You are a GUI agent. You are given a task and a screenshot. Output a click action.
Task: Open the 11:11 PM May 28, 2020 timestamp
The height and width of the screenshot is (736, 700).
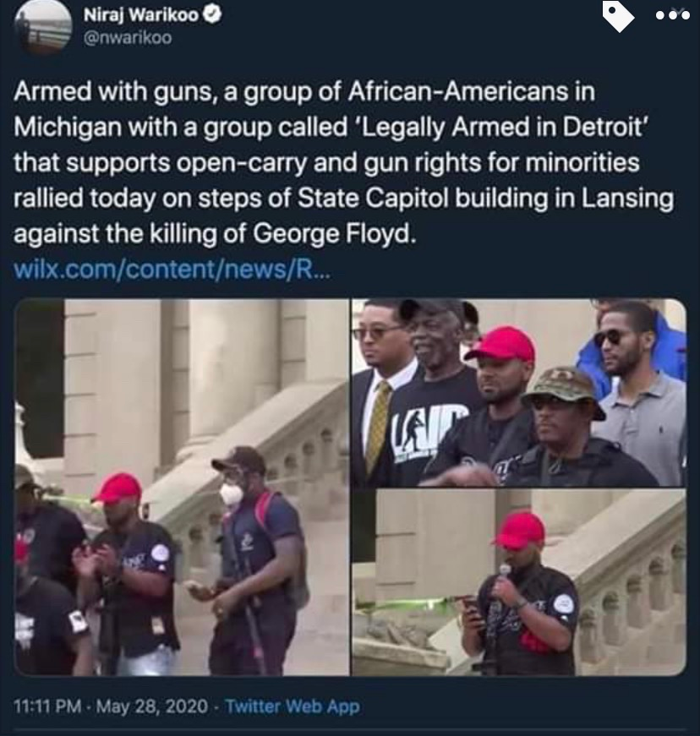tap(111, 706)
